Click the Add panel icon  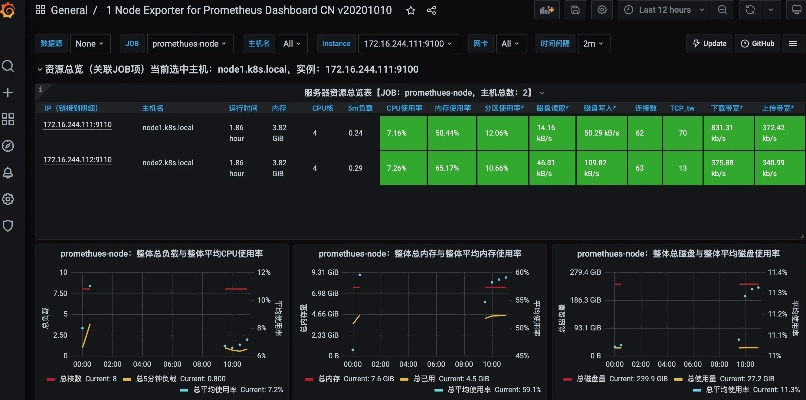tap(547, 10)
